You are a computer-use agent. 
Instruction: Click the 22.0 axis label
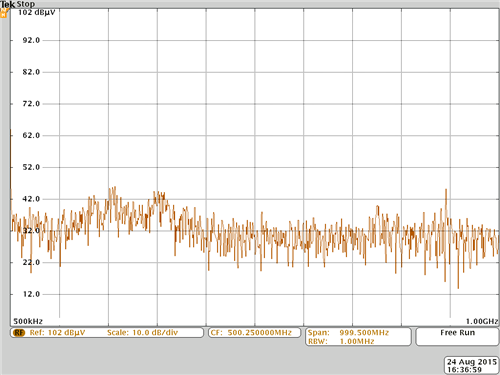click(31, 262)
